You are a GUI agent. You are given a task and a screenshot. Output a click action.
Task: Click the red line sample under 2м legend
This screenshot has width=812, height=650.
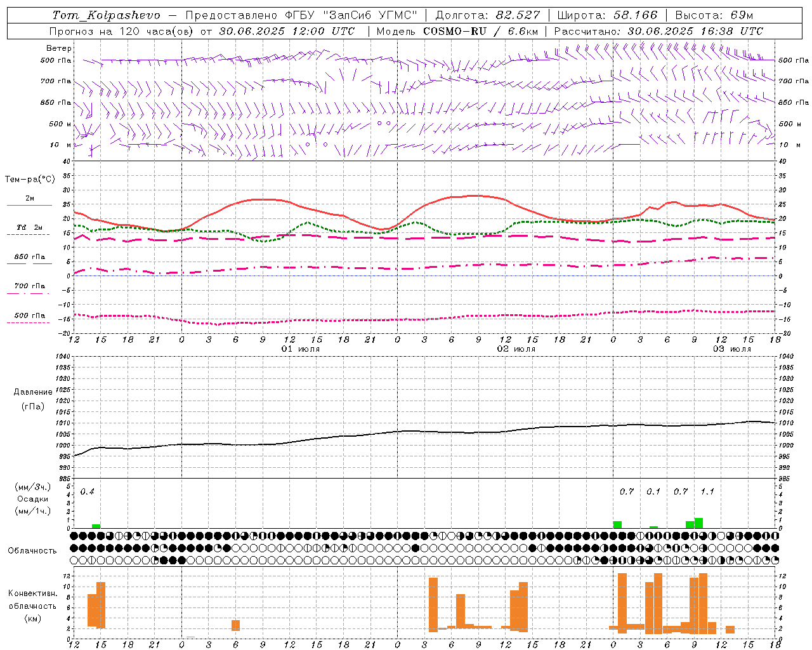point(29,205)
